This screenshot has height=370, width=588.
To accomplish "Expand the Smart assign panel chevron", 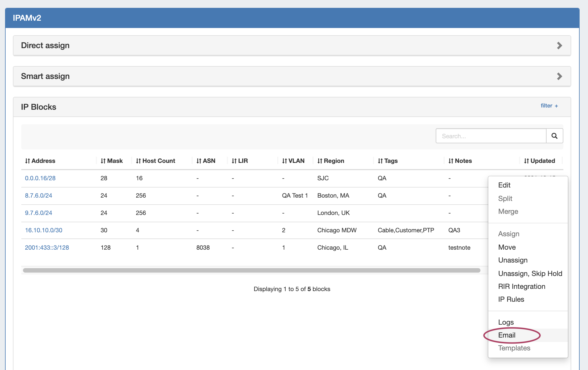I will point(559,76).
